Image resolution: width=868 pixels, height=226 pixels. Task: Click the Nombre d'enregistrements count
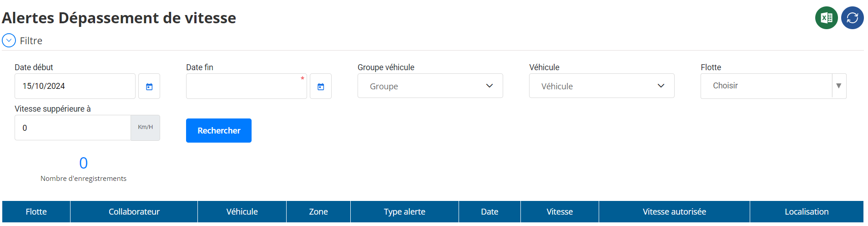[83, 163]
